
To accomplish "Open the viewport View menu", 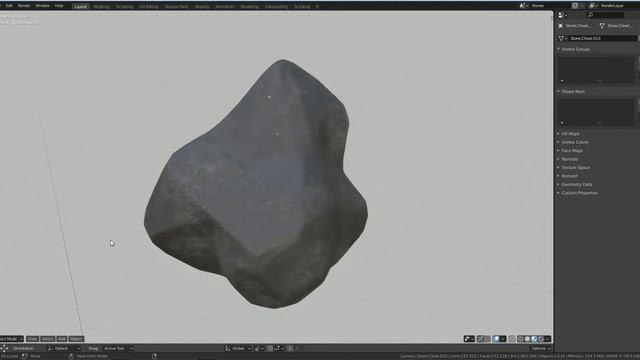I will [32, 339].
